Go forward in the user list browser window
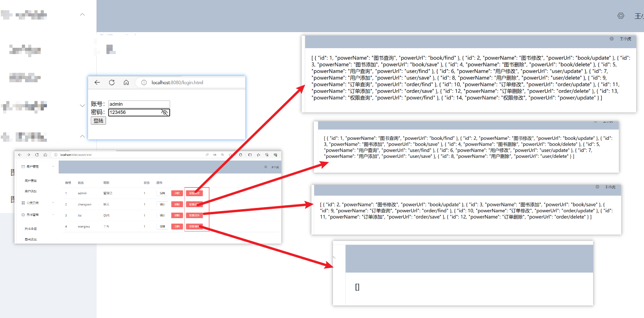 tap(28, 155)
